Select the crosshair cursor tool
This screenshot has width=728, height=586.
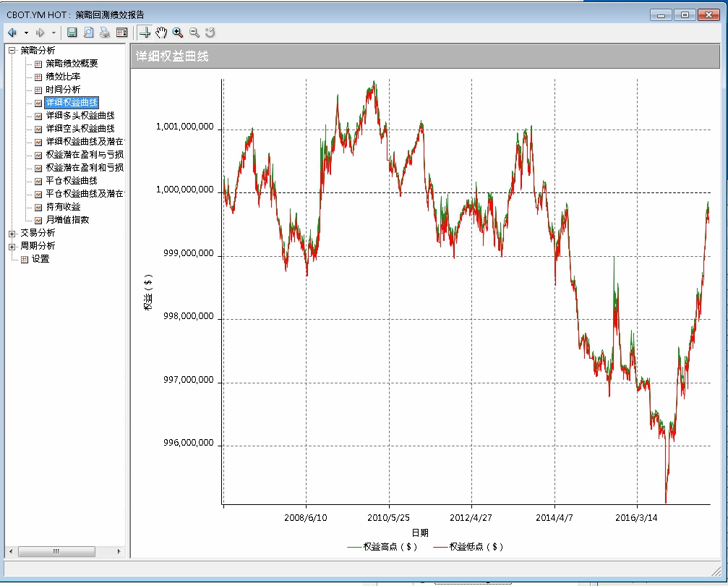point(145,33)
